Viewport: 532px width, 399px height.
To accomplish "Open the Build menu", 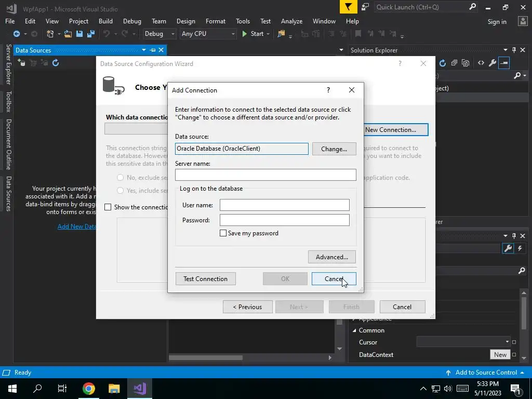I will [105, 21].
